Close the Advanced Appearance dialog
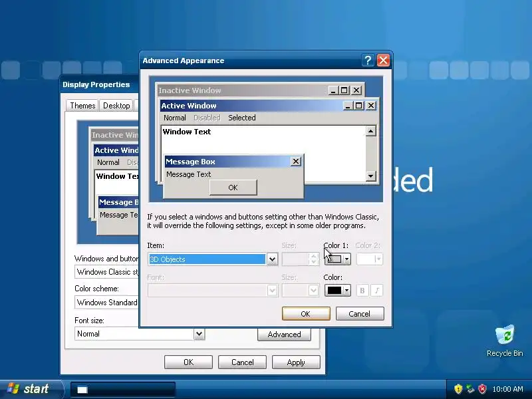The image size is (532, 399). pos(384,61)
